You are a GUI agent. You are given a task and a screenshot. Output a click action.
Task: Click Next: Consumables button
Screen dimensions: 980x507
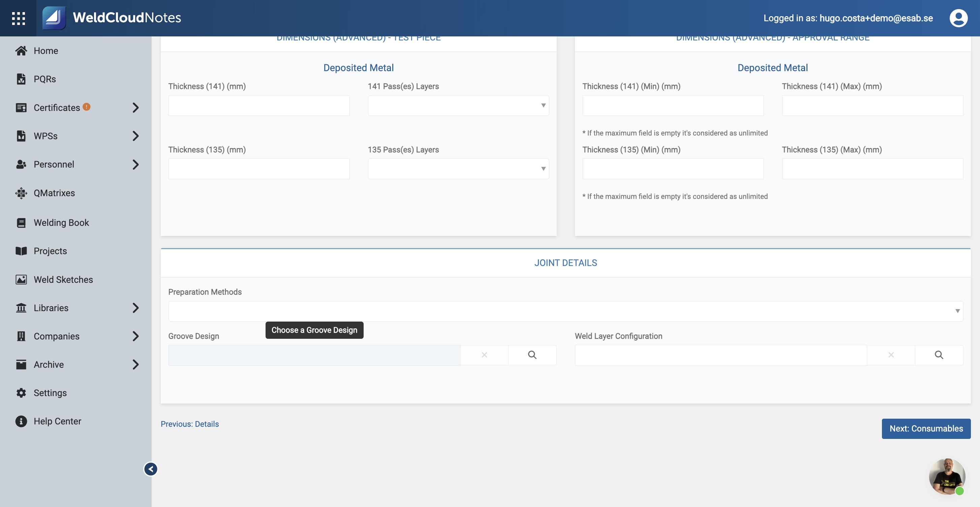(926, 428)
